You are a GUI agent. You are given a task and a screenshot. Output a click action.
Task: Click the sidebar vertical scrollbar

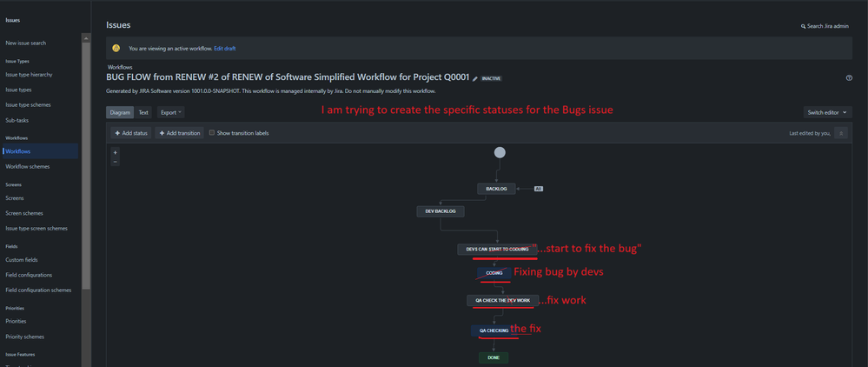point(86,166)
